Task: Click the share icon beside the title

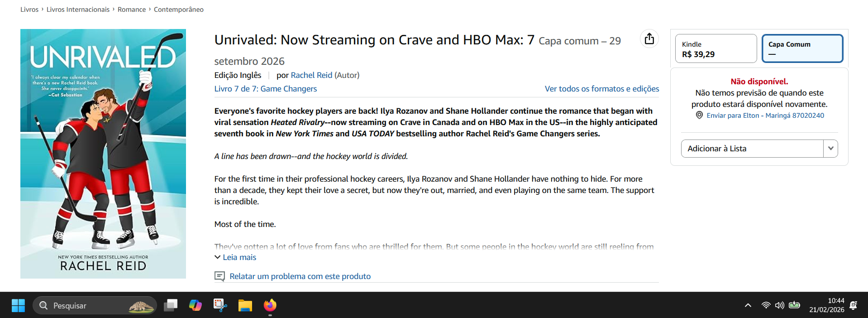Action: [x=649, y=39]
